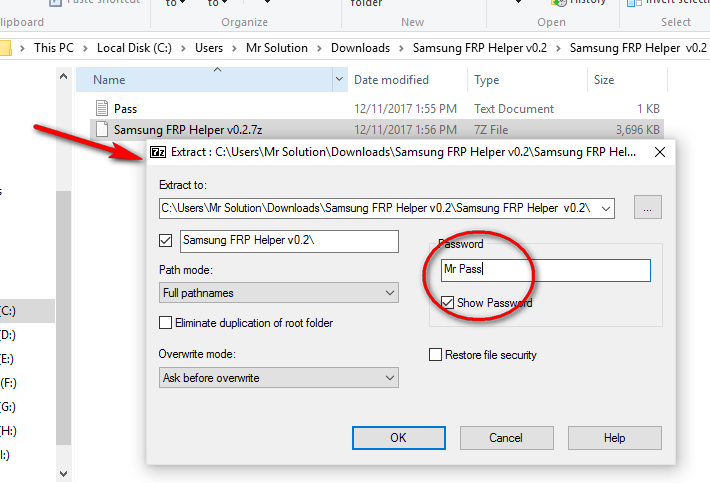Image resolution: width=710 pixels, height=483 pixels.
Task: Open the Overwrite mode dropdown
Action: [278, 378]
